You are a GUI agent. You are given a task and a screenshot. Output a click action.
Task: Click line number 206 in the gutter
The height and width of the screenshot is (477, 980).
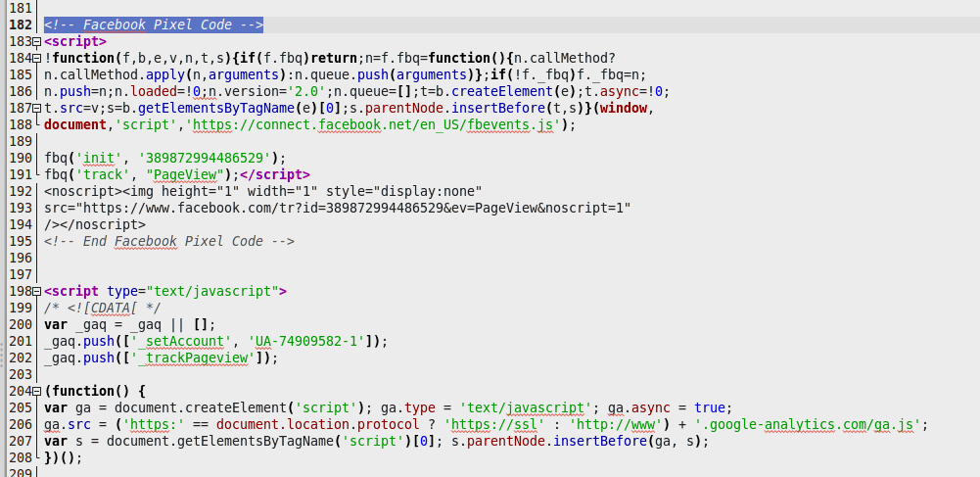(x=22, y=424)
